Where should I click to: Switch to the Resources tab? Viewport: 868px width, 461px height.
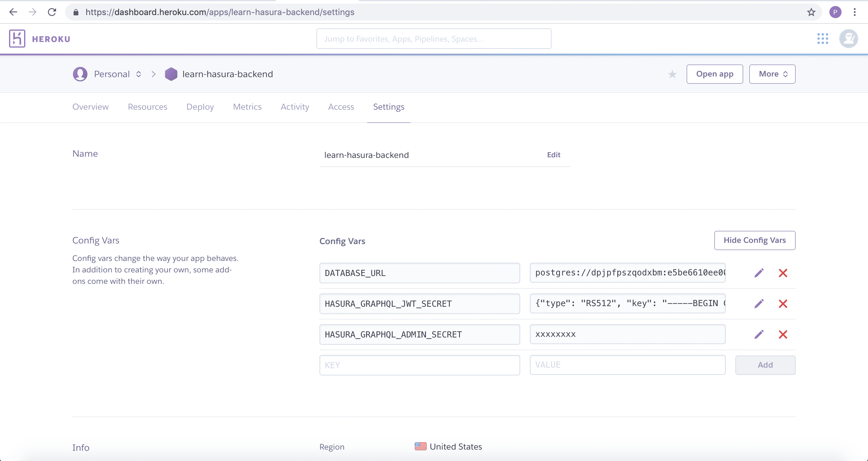(x=147, y=107)
